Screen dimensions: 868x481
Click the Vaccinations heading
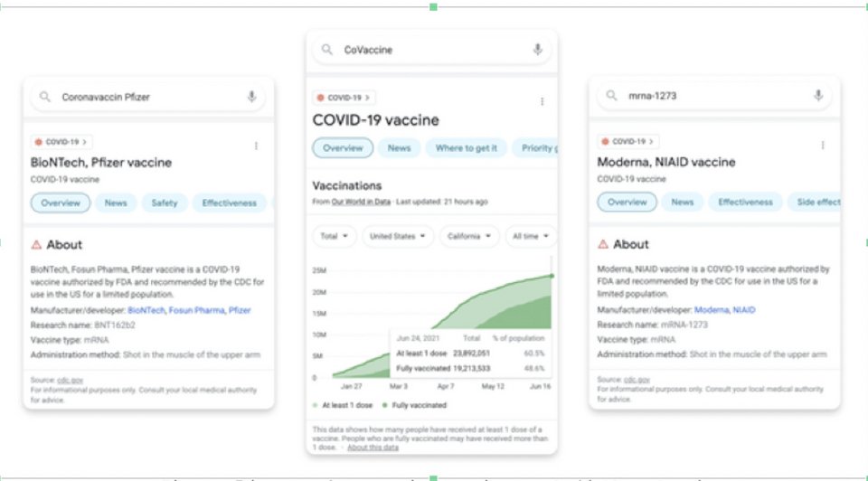point(347,185)
